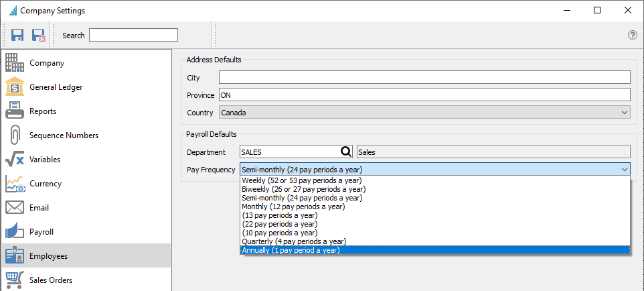
Task: Open General Ledger bank icon
Action: point(15,87)
